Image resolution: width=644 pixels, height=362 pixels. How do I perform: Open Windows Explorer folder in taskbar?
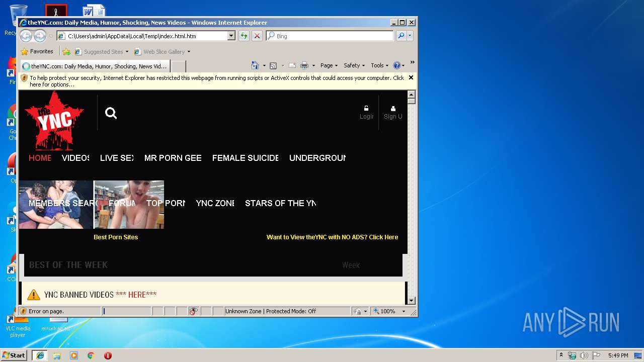(x=57, y=355)
